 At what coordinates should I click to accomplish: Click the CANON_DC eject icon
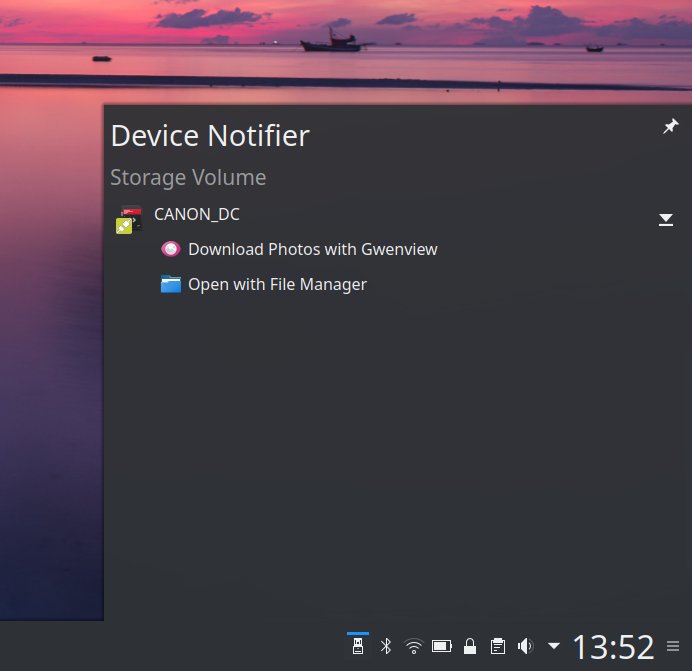pyautogui.click(x=666, y=220)
